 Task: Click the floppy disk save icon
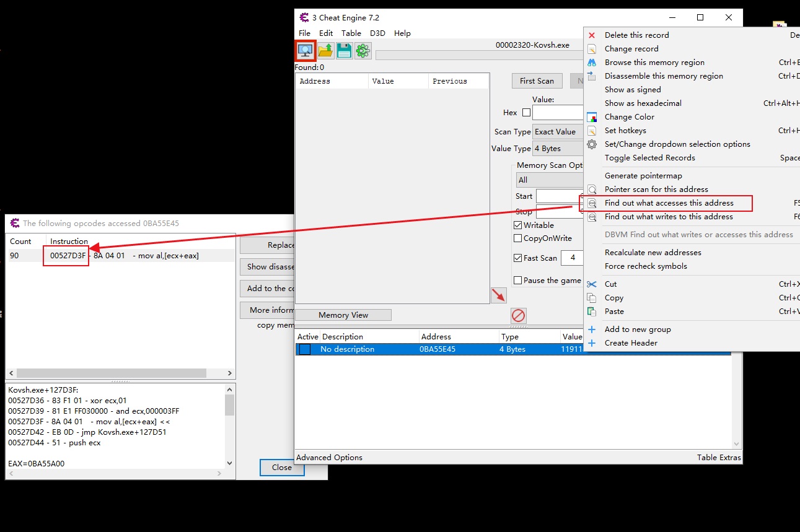coord(344,51)
